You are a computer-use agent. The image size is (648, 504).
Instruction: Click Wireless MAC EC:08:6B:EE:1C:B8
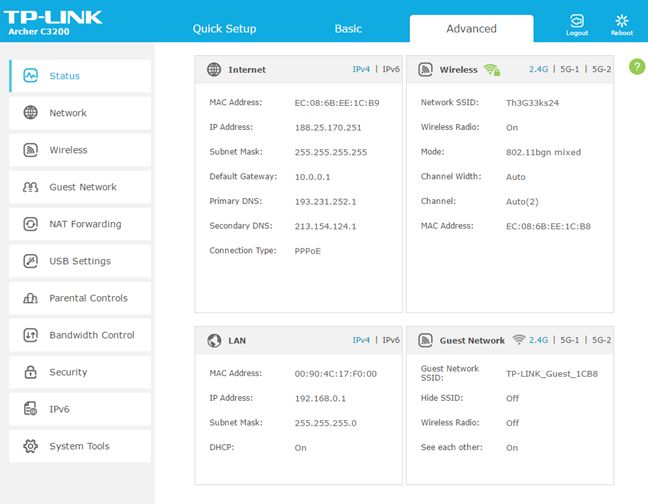click(x=548, y=226)
